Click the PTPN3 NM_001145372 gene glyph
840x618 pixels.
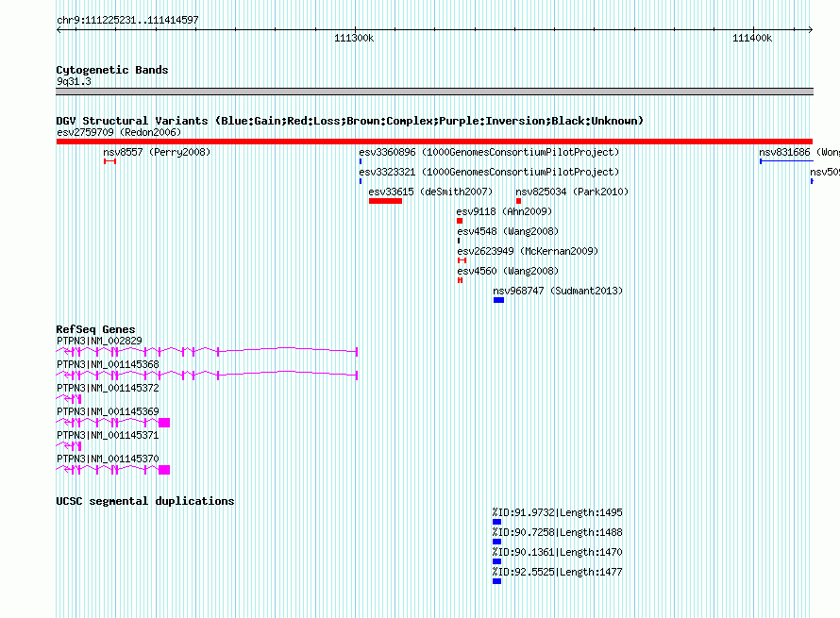(69, 399)
